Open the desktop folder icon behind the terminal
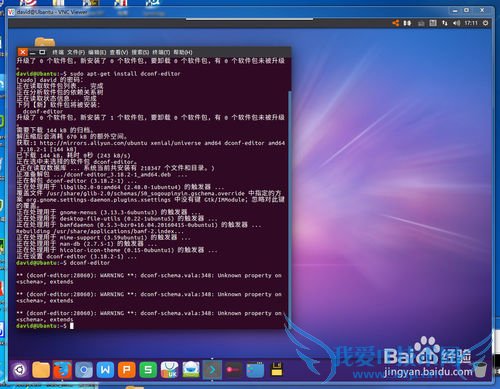 click(x=45, y=42)
